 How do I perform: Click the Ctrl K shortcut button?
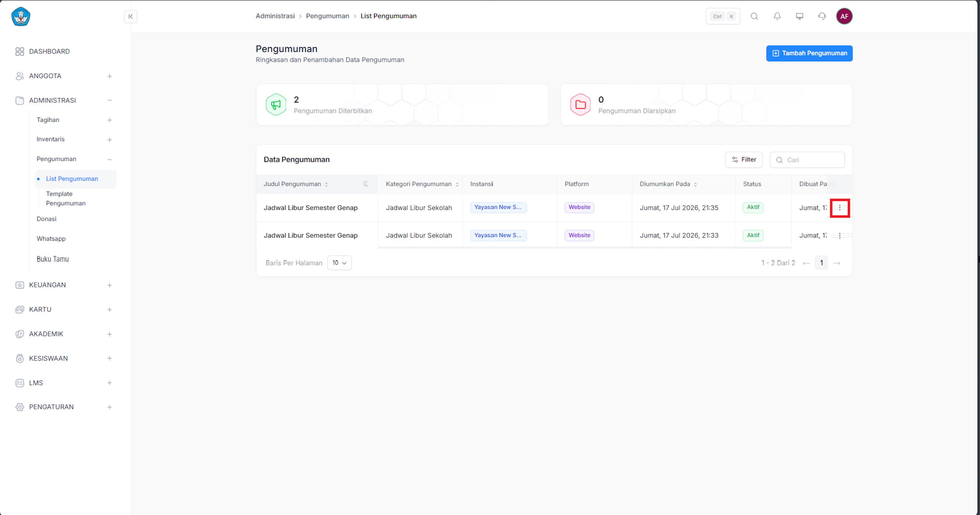click(x=722, y=16)
